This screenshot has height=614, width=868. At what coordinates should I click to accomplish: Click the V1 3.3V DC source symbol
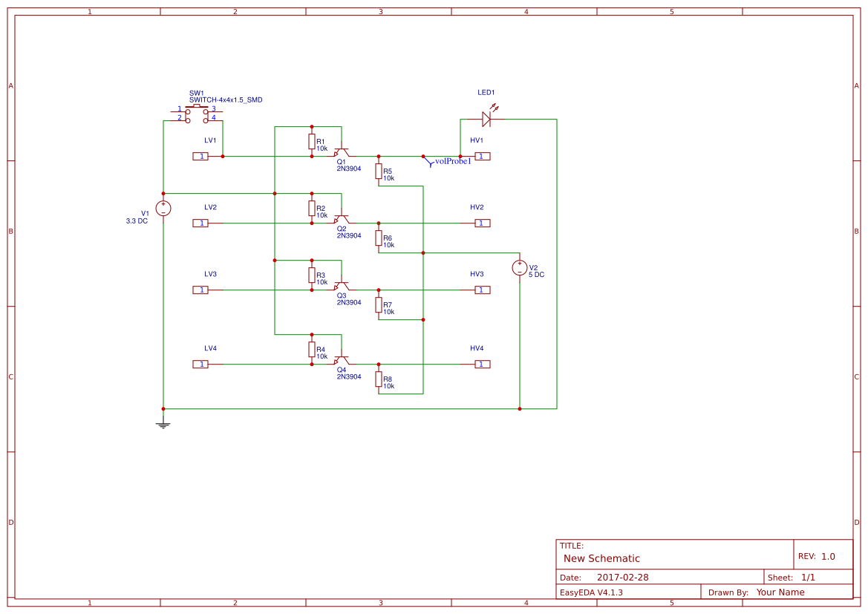(163, 209)
